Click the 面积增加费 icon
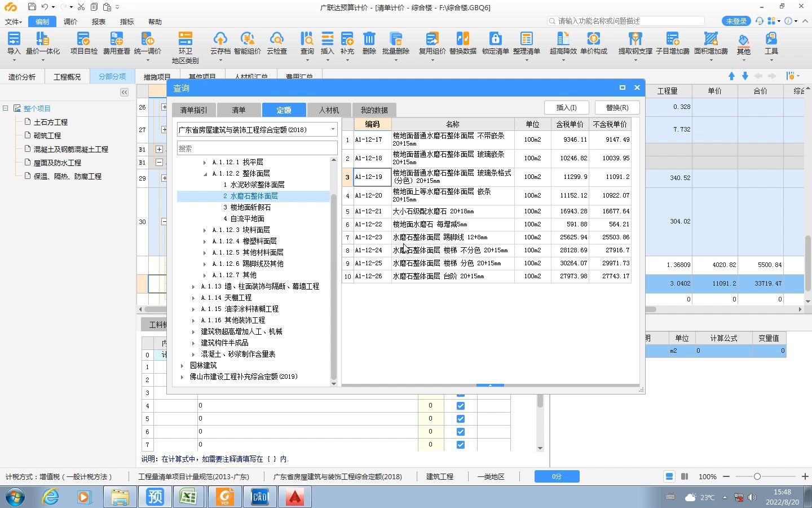Image resolution: width=812 pixels, height=508 pixels. pos(710,43)
